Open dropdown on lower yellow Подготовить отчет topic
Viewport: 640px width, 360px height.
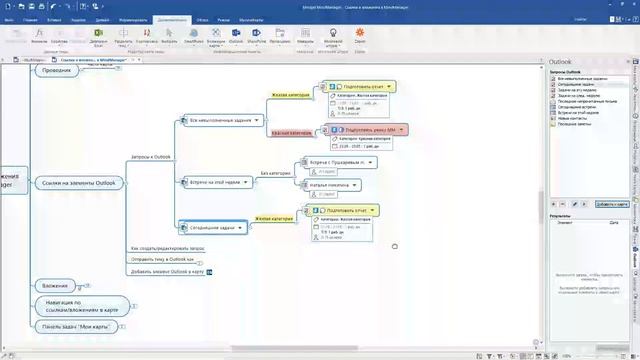pos(372,210)
